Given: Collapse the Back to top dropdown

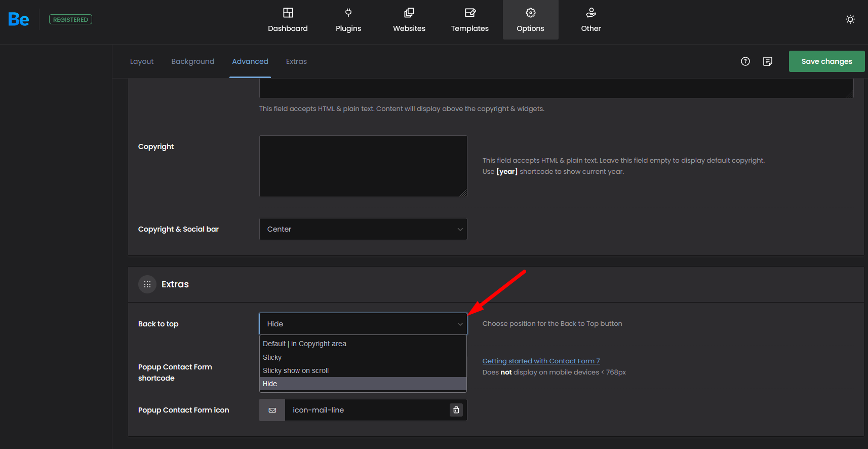Looking at the screenshot, I should click(x=363, y=324).
